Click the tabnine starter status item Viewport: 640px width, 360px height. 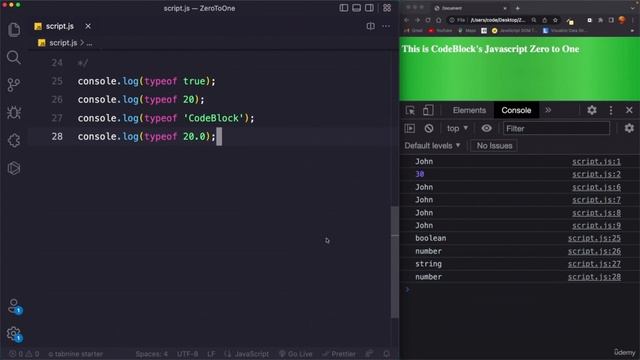76,354
